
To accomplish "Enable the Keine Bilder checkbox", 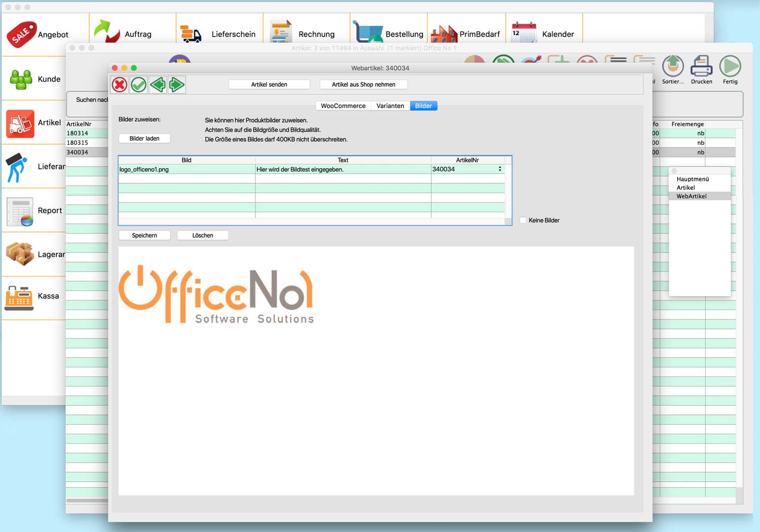I will pos(523,220).
